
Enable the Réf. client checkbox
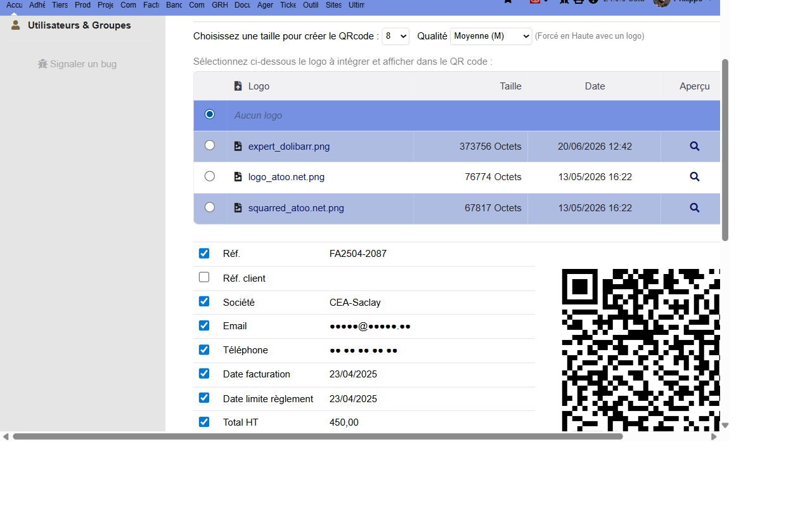coord(204,277)
